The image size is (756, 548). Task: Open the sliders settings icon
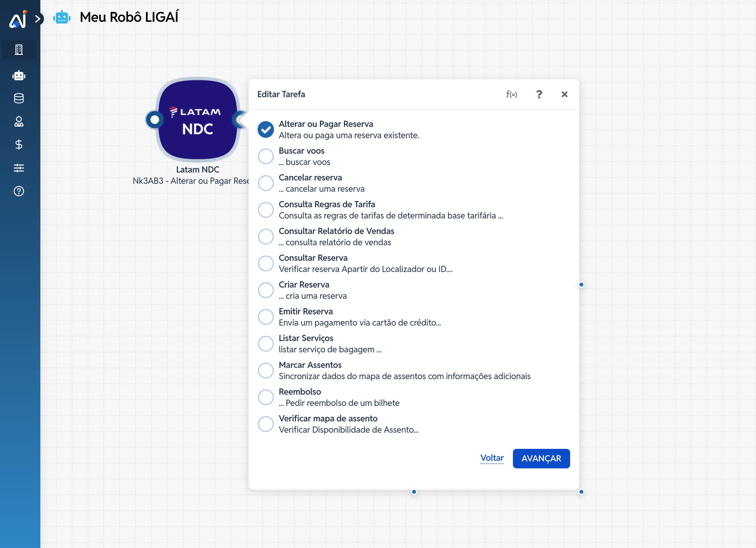[x=19, y=168]
